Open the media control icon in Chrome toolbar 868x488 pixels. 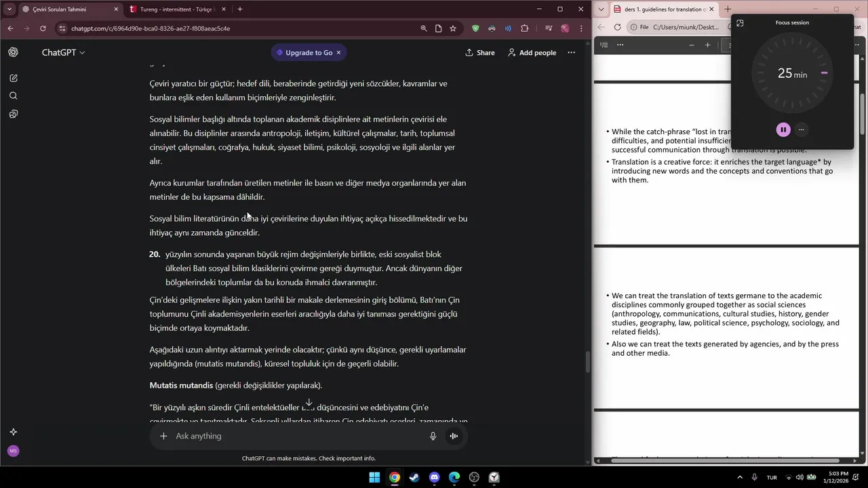[x=549, y=28]
